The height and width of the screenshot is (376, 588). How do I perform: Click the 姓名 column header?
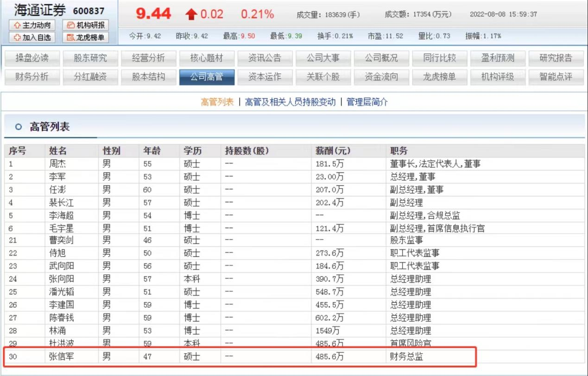(x=58, y=151)
